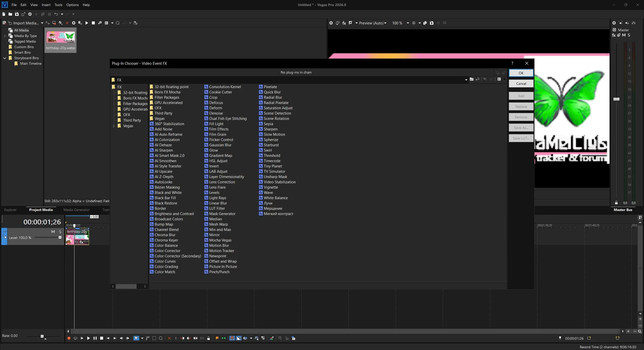Open the Import Media dropdown arrow

click(x=42, y=23)
